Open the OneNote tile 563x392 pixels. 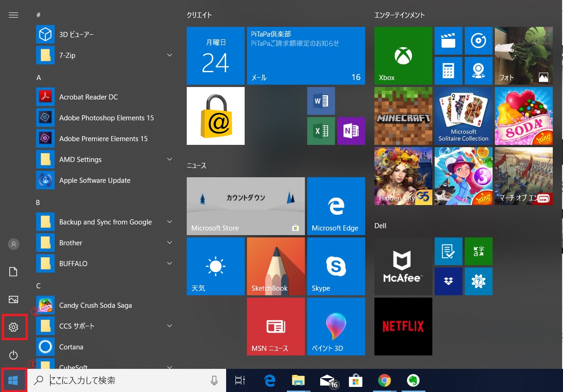351,131
